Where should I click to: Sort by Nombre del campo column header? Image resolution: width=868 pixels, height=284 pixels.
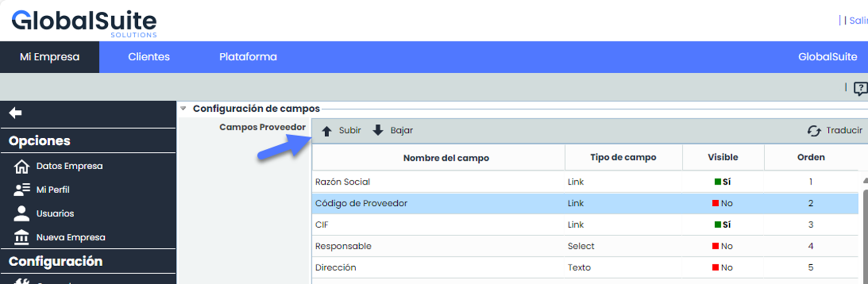[x=446, y=158]
